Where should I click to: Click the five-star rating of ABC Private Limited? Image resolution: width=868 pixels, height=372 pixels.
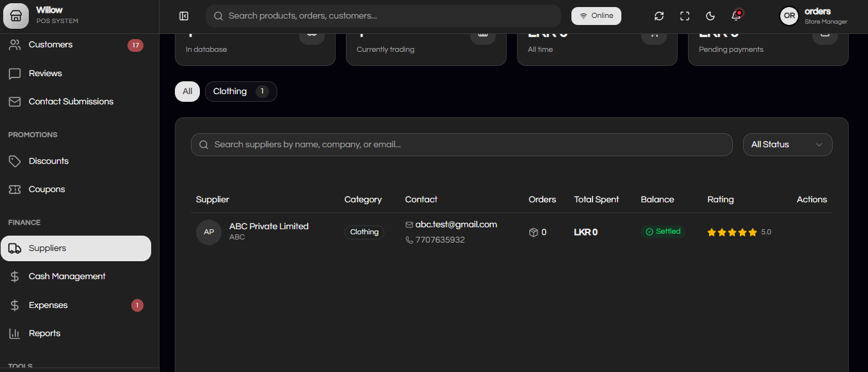[732, 232]
